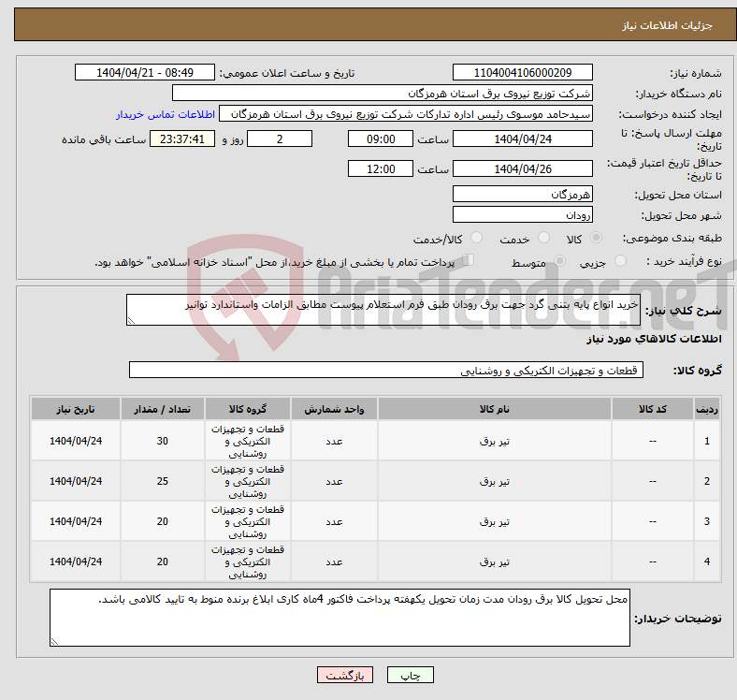Click the بازگشت (back) button
The image size is (737, 700).
(x=345, y=675)
